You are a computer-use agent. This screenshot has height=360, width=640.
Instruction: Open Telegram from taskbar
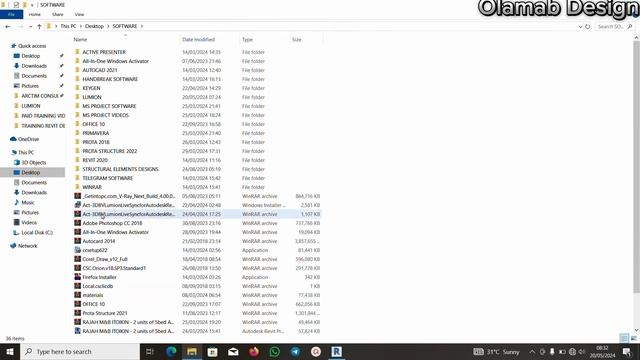(x=296, y=351)
